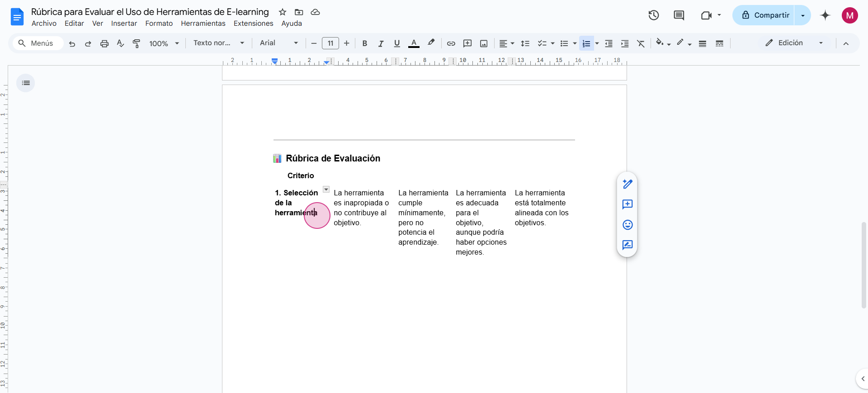Insert a link

(451, 43)
